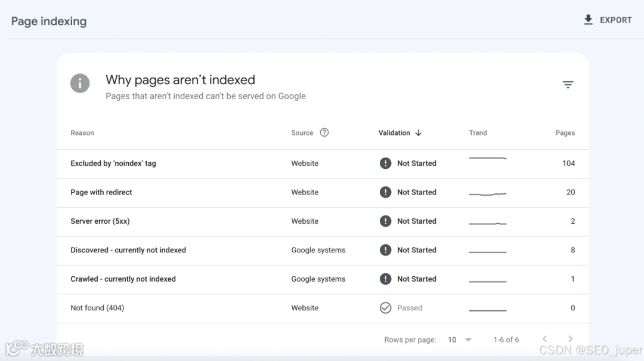
Task: Open Rows per page dropdown
Action: click(x=459, y=340)
